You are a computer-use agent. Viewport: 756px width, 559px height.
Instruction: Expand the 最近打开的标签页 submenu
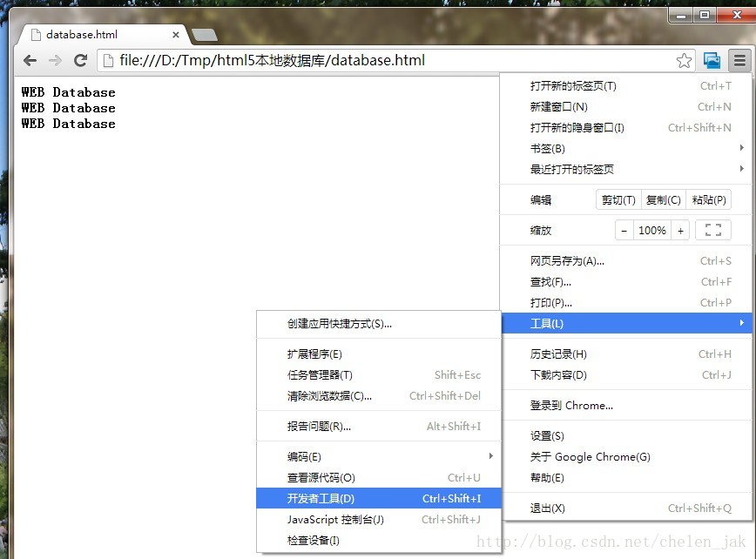pos(626,169)
